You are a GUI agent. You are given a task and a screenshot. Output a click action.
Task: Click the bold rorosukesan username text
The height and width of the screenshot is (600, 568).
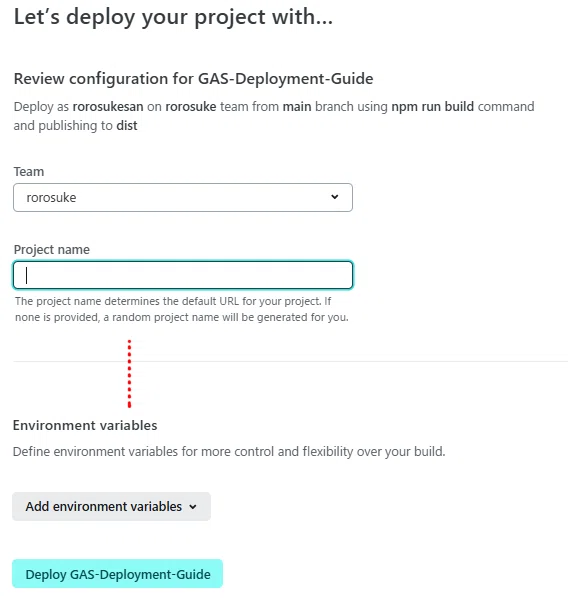[108, 106]
